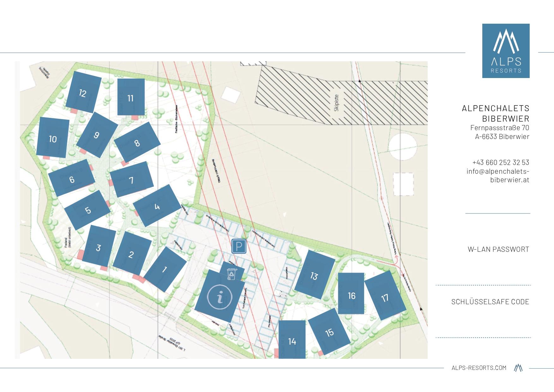Viewport: 554px width, 392px height.
Task: Click chalet 14 at bottom edge
Action: tap(292, 341)
